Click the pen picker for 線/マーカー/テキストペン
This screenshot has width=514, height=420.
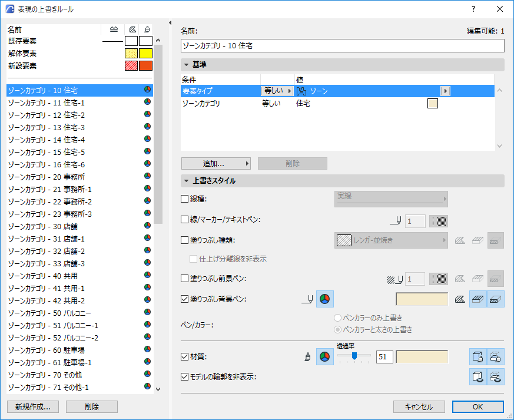pyautogui.click(x=439, y=221)
